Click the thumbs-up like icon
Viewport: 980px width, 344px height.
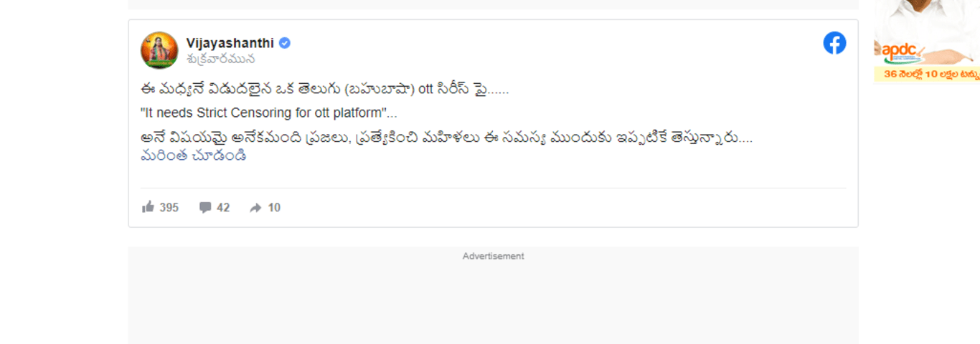click(149, 207)
